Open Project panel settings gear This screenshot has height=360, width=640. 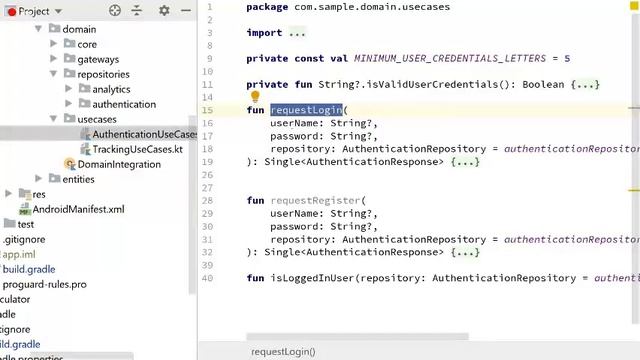click(x=164, y=10)
